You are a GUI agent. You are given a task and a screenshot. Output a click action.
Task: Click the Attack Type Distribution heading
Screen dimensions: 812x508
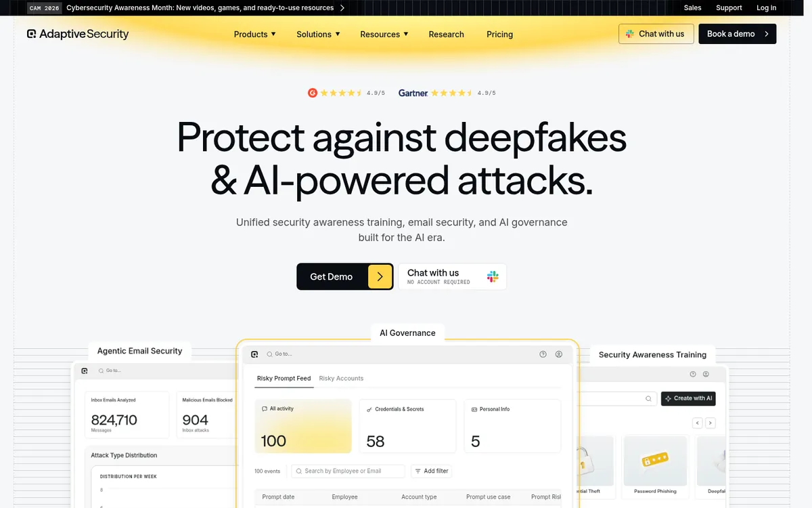[124, 455]
